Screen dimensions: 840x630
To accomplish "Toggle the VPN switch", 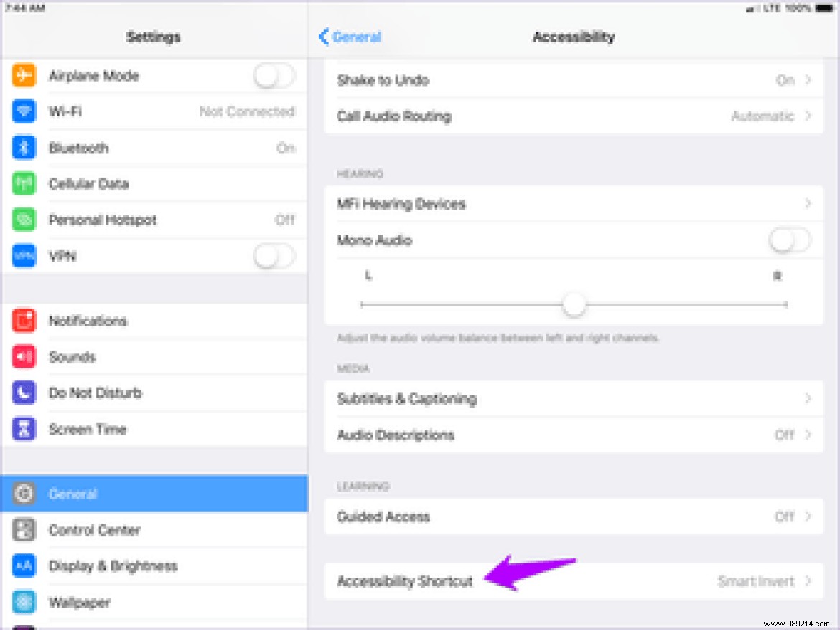I will (x=275, y=255).
